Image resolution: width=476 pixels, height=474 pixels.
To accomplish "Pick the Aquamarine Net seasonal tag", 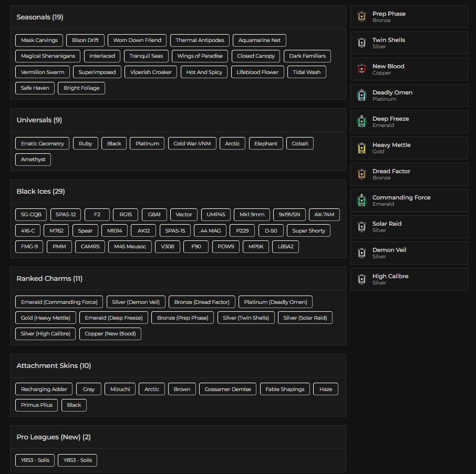I will coord(259,40).
